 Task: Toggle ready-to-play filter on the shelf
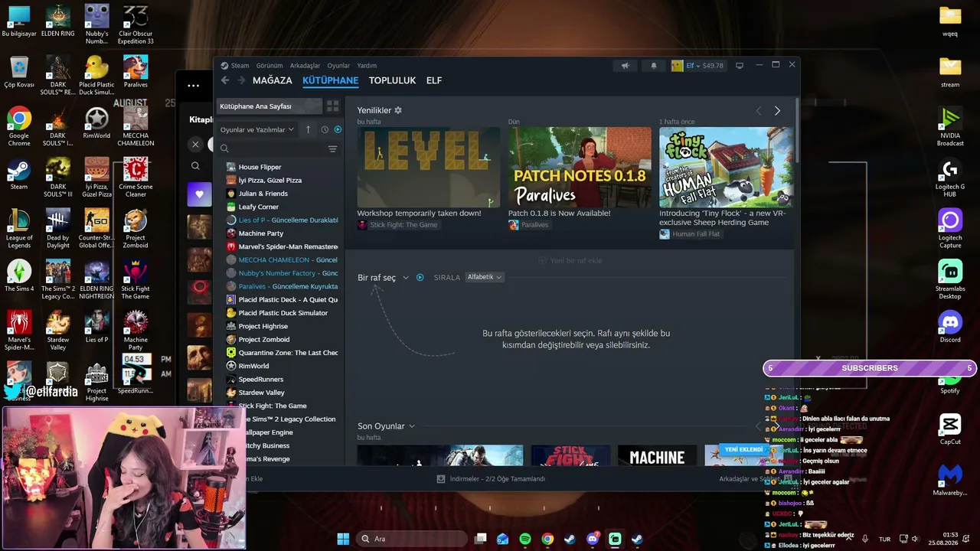pos(420,278)
